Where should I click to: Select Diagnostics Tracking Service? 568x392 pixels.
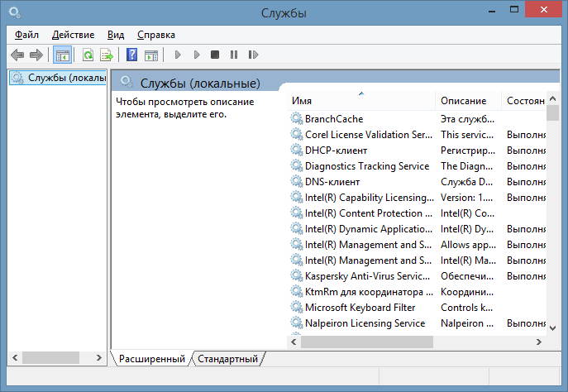pyautogui.click(x=418, y=166)
